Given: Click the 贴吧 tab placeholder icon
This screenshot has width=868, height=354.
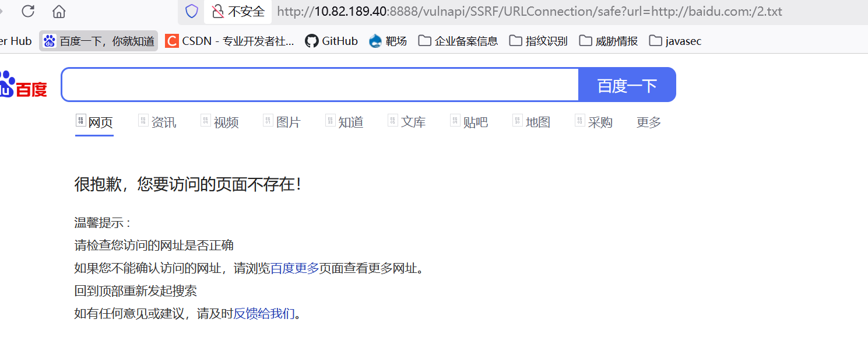Looking at the screenshot, I should pos(455,120).
